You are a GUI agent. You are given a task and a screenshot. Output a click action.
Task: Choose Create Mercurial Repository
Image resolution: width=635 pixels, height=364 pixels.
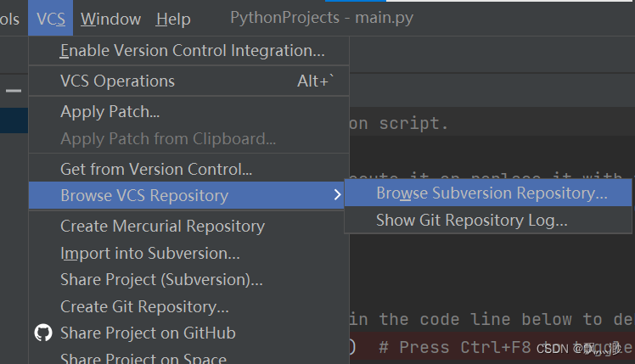[x=162, y=226]
